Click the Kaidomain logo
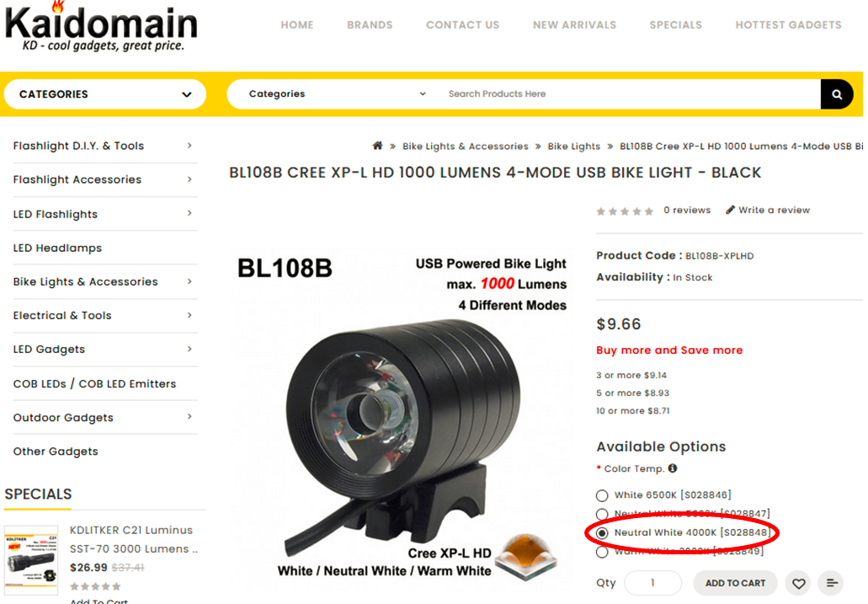Image resolution: width=868 pixels, height=604 pixels. [101, 28]
